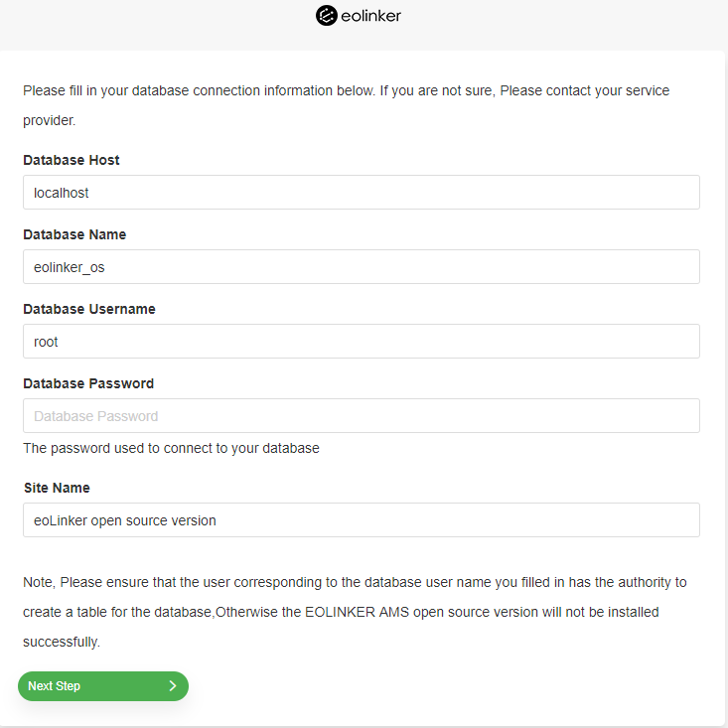Click the right chevron on Next Step

pyautogui.click(x=172, y=686)
